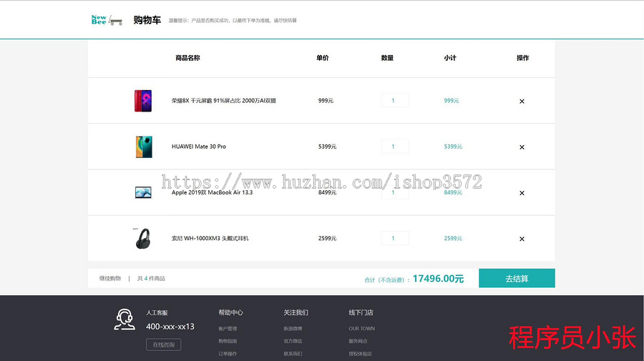
Task: Click the NewBee shopping cart logo
Action: 107,20
